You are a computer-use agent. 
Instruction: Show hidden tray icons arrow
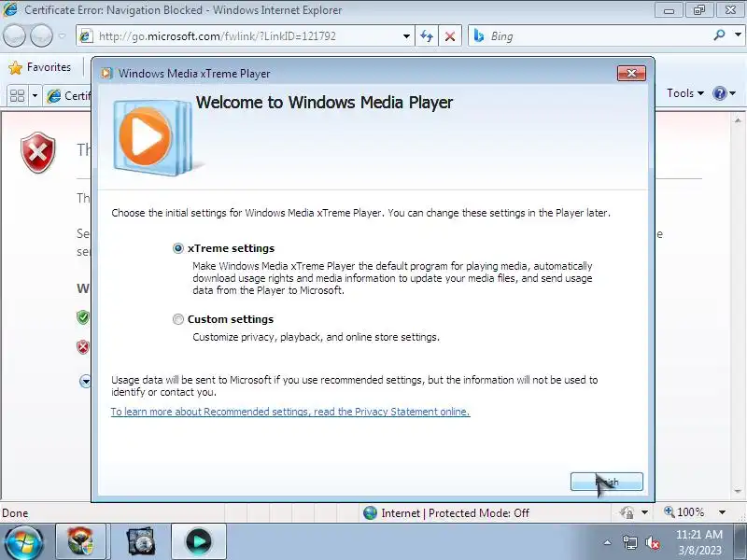coord(608,542)
